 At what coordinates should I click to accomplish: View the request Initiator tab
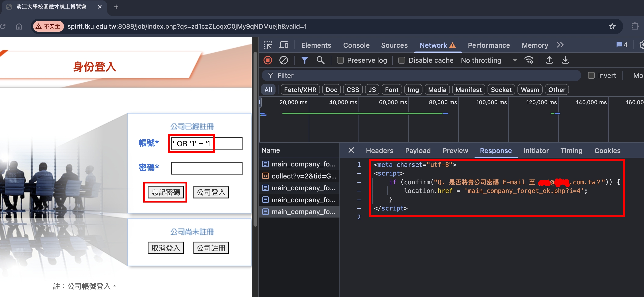coord(536,151)
